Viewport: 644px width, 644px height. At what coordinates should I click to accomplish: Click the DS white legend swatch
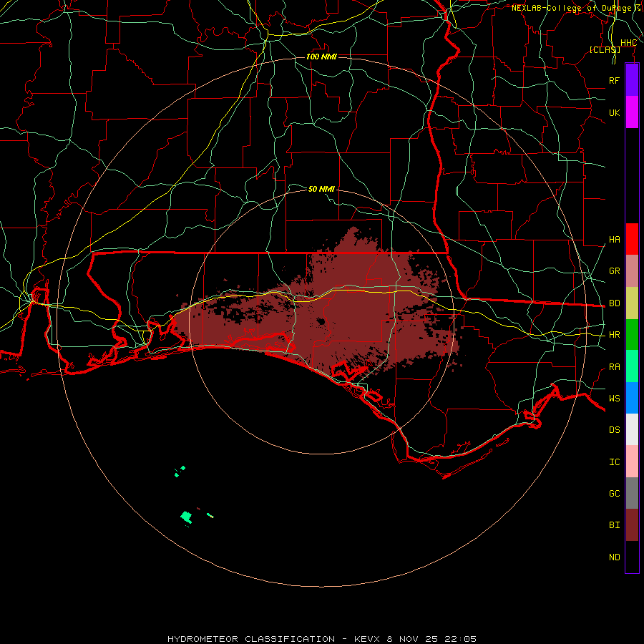(632, 429)
